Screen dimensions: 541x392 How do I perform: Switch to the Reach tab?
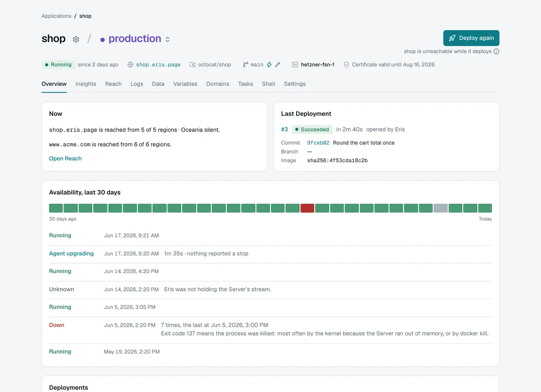tap(113, 84)
